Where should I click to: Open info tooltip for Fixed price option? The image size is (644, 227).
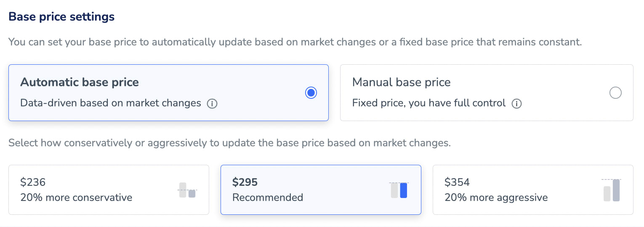coord(516,103)
